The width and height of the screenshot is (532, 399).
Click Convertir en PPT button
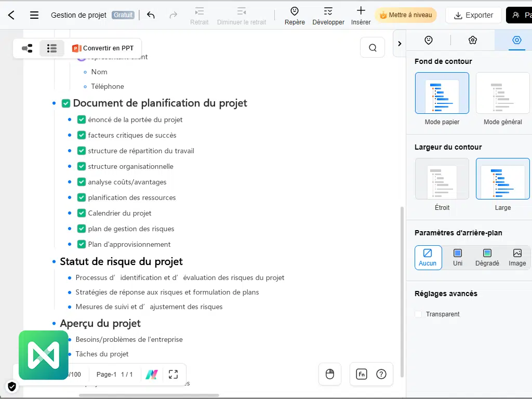coord(103,48)
